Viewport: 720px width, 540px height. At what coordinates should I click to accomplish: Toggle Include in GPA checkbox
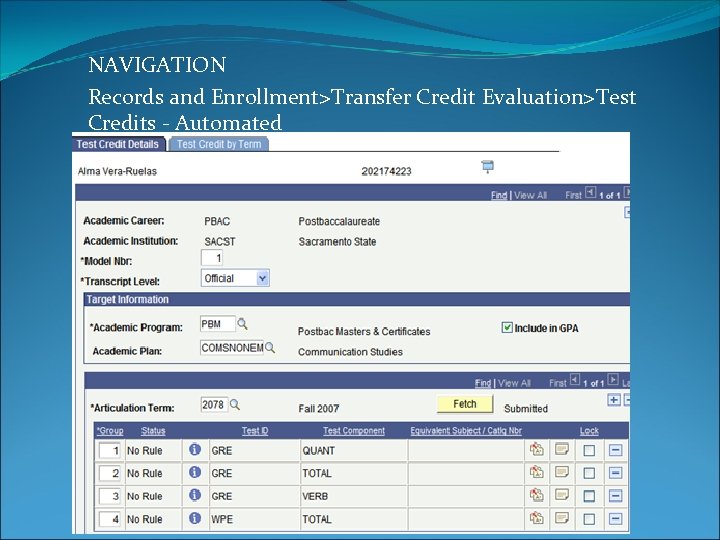[507, 327]
